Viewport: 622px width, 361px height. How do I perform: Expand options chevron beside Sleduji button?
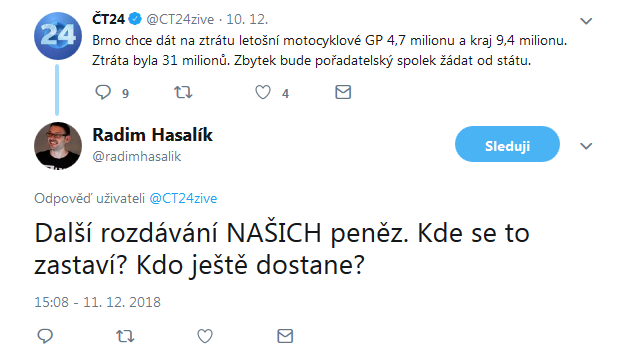click(x=586, y=146)
